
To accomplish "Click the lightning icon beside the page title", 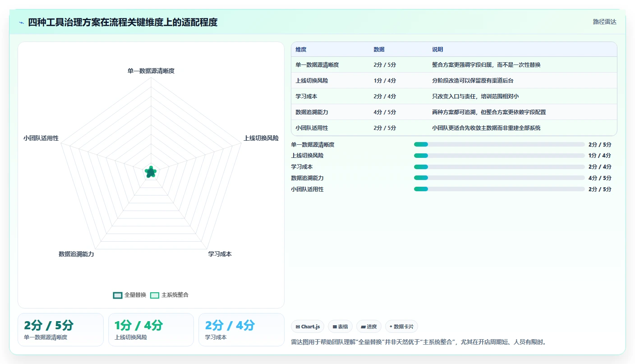I will click(x=21, y=22).
